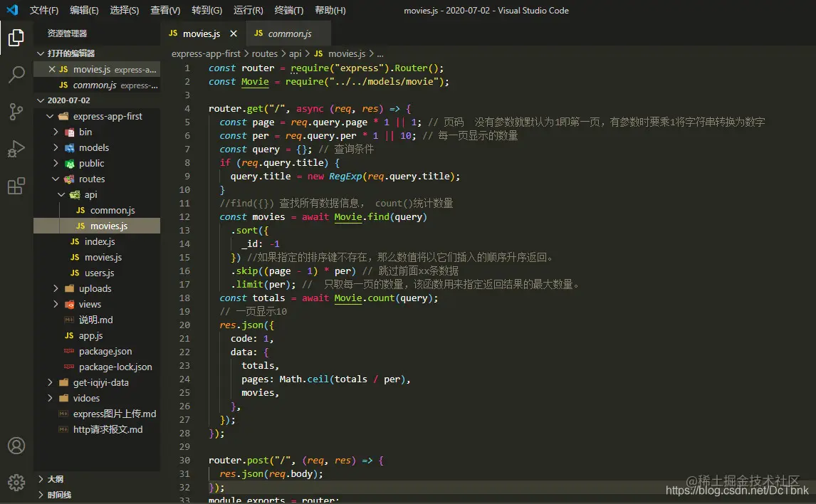Collapse the 2020-07-02 workspace section
816x504 pixels.
point(41,100)
